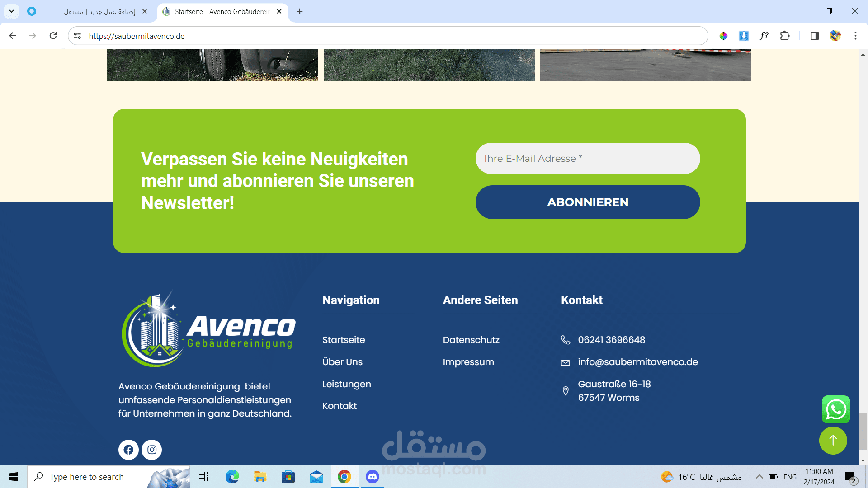This screenshot has width=868, height=488.
Task: Open a new browser tab
Action: pos(300,11)
